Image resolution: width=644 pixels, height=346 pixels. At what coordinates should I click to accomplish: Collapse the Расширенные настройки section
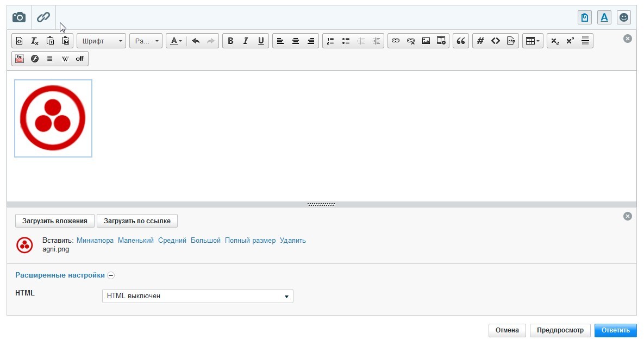111,275
